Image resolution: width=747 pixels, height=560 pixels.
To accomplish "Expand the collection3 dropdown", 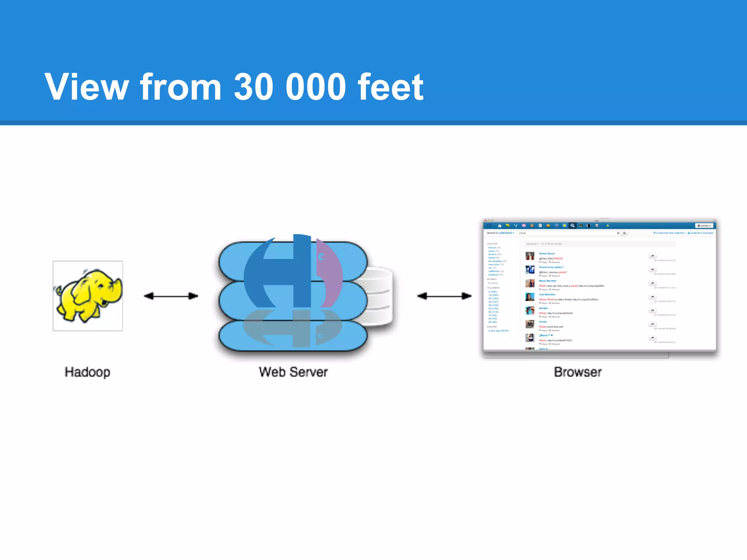I will point(506,233).
